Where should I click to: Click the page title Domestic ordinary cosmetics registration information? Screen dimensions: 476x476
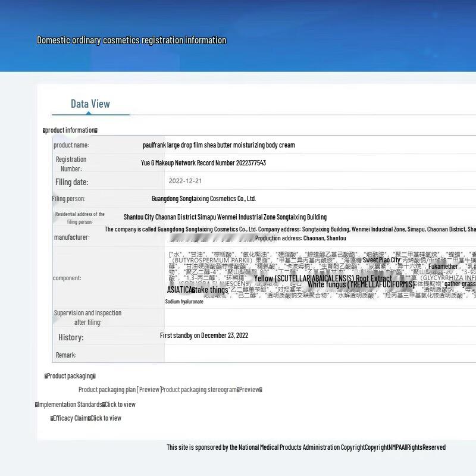click(131, 40)
